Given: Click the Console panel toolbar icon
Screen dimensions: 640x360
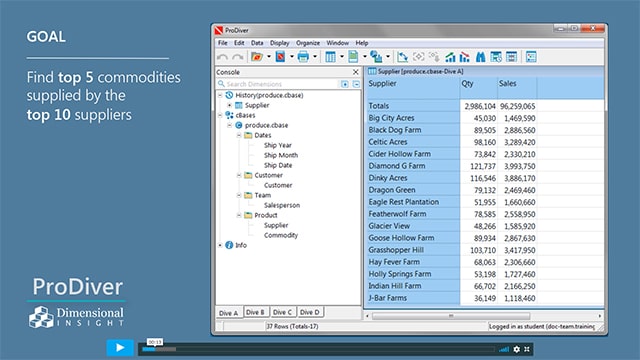Looking at the screenshot, I should 531,57.
